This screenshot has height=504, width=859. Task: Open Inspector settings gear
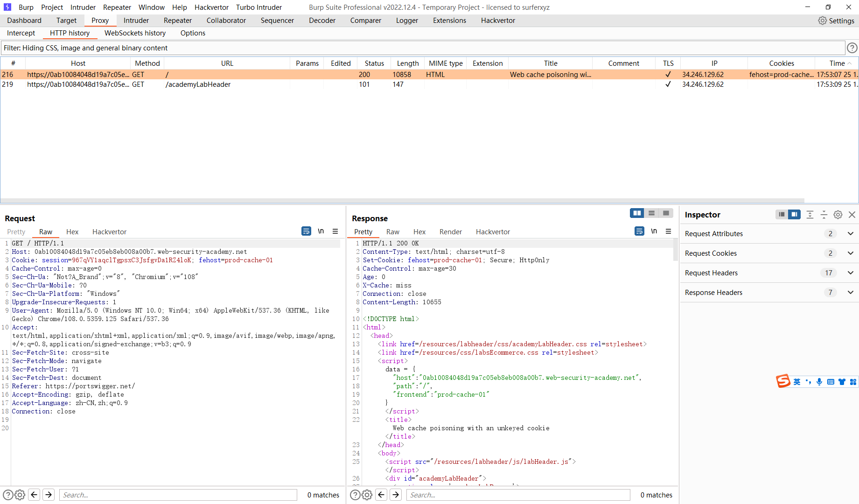point(838,215)
